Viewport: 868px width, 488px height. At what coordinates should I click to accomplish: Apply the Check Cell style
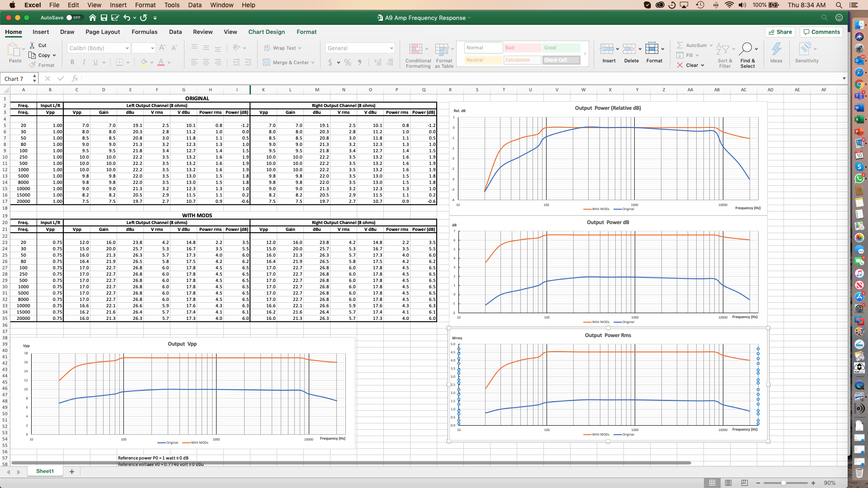pos(561,60)
